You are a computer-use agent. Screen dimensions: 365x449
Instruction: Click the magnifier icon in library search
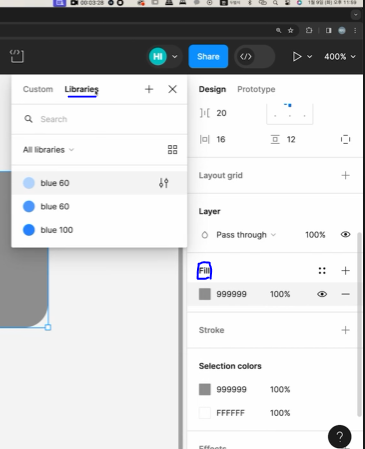(x=29, y=119)
